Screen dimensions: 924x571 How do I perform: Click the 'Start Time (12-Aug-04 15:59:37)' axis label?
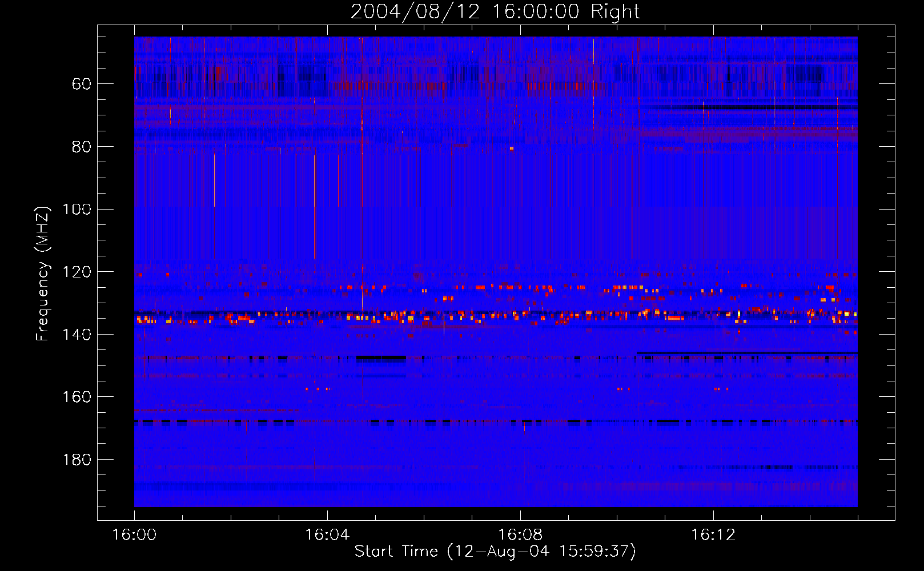click(x=495, y=552)
